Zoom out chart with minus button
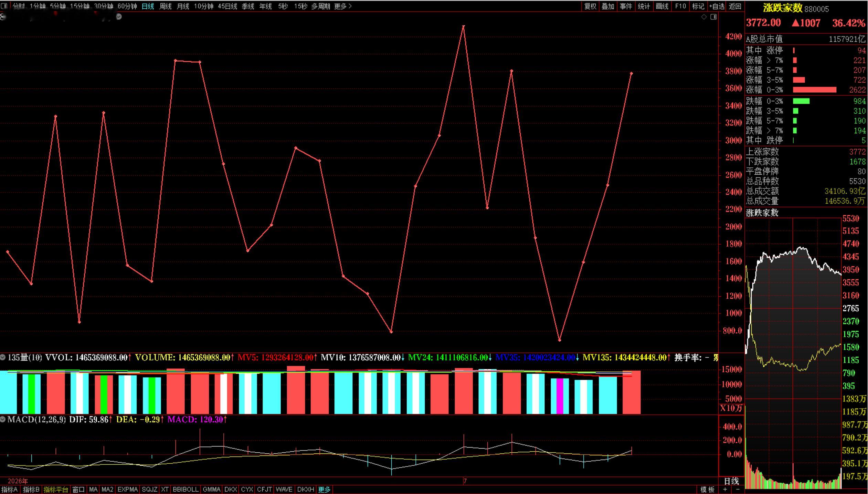The image size is (868, 494). [x=737, y=489]
